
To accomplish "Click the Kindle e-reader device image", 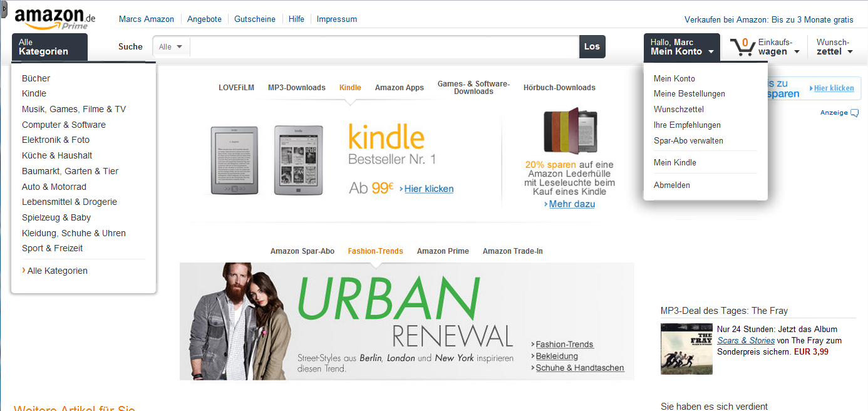I will coord(267,161).
